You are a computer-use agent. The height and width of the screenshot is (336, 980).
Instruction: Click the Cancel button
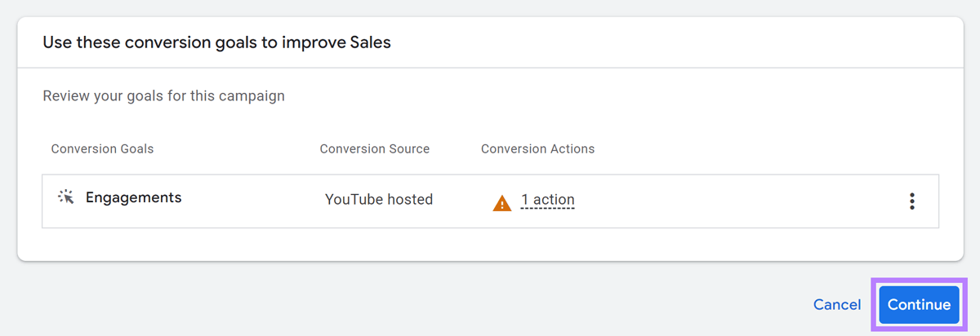(x=836, y=304)
